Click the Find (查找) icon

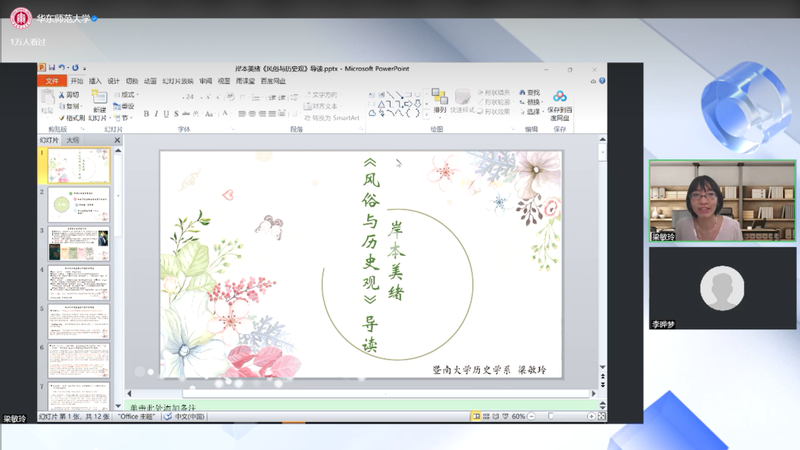tap(531, 93)
